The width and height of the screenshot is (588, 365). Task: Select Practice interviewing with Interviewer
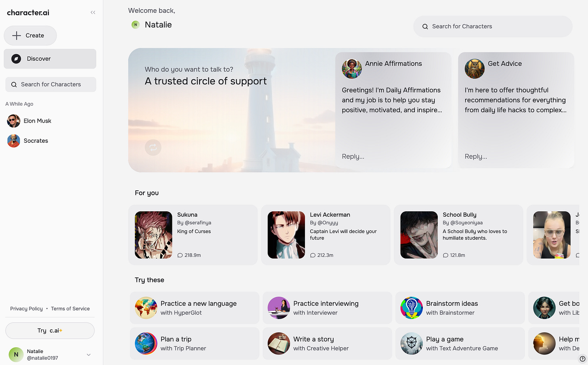click(x=328, y=308)
